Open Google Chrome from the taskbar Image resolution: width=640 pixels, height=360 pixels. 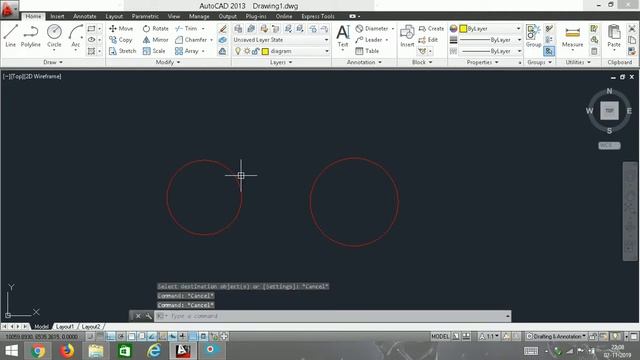38,351
